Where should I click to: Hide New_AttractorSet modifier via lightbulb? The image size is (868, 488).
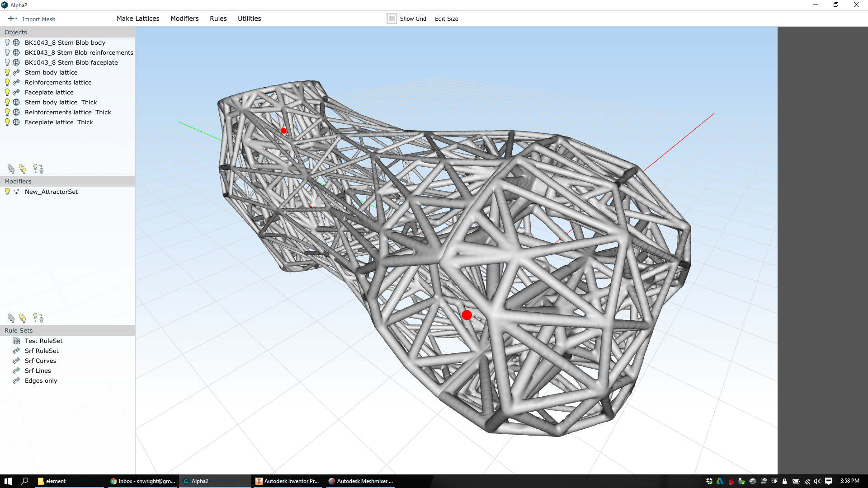pos(7,192)
